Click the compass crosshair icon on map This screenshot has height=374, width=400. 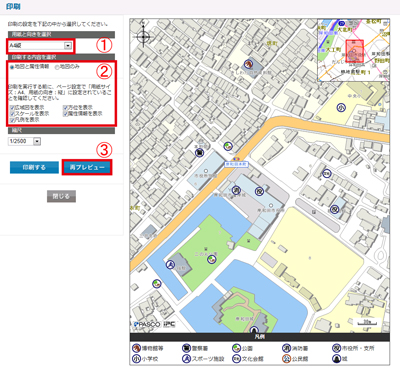[x=143, y=36]
